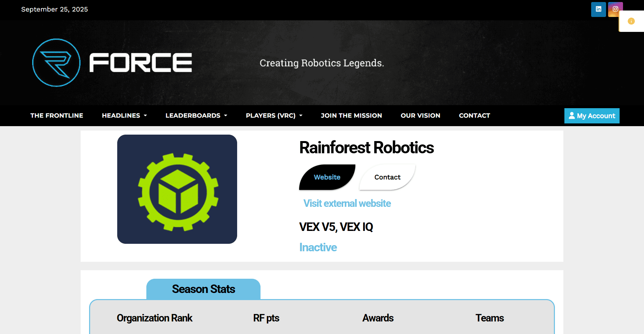
Task: Switch to the Contact tab under Rainforest Robotics
Action: tap(387, 177)
